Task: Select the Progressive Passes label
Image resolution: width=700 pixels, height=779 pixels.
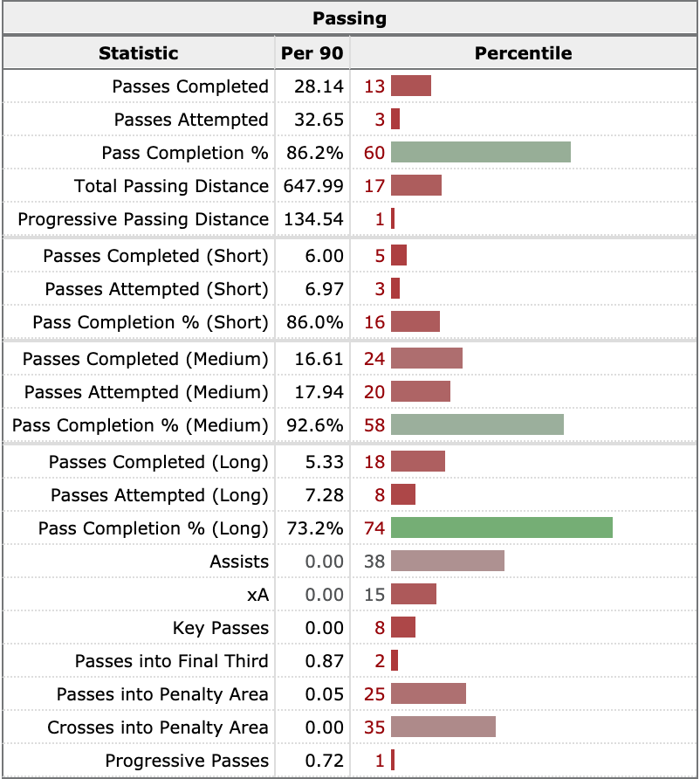Action: [187, 761]
